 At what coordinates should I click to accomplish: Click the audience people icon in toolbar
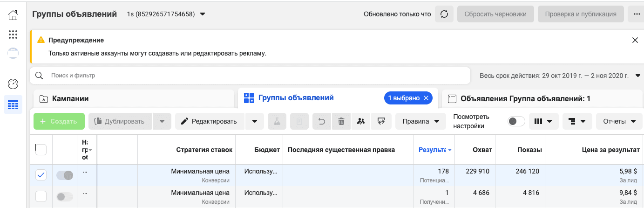click(361, 121)
